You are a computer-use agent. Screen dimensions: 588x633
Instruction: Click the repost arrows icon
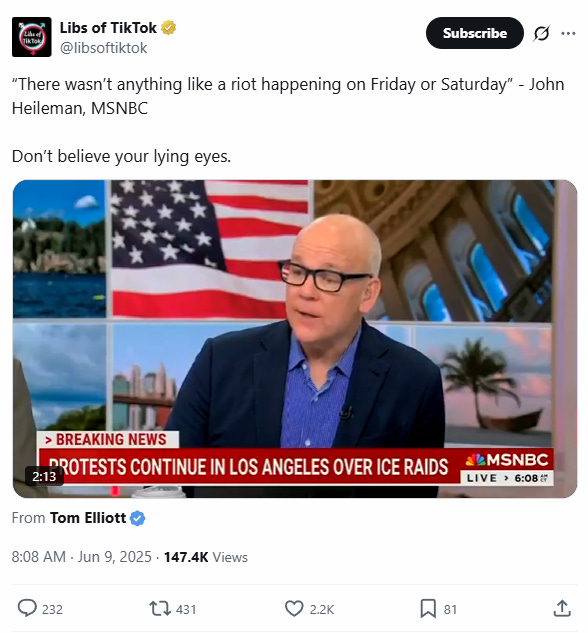[x=160, y=608]
